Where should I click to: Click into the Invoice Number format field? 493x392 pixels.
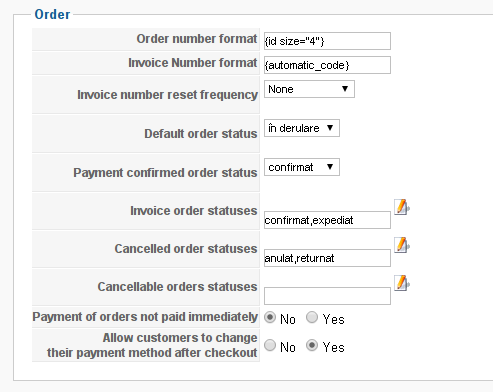327,65
